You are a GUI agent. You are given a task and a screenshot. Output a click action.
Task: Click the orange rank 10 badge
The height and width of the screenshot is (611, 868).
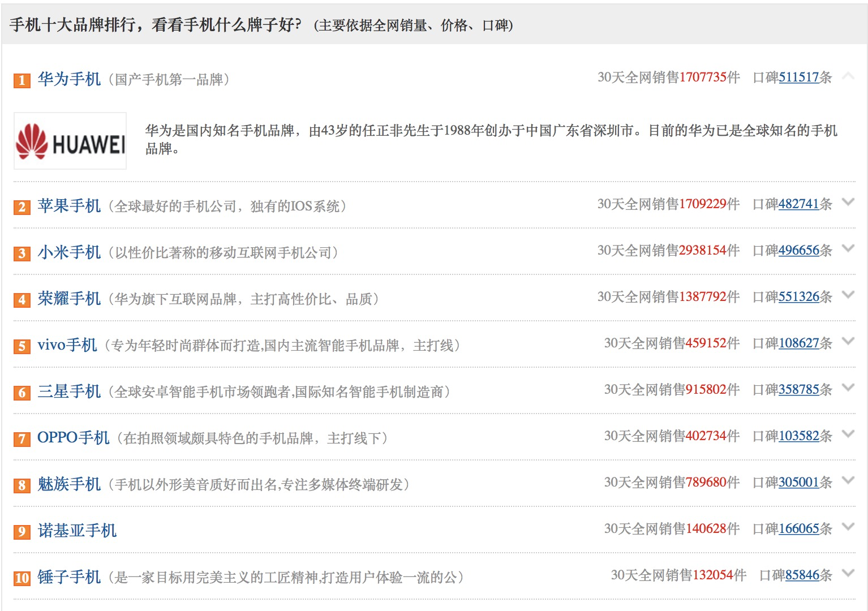22,578
